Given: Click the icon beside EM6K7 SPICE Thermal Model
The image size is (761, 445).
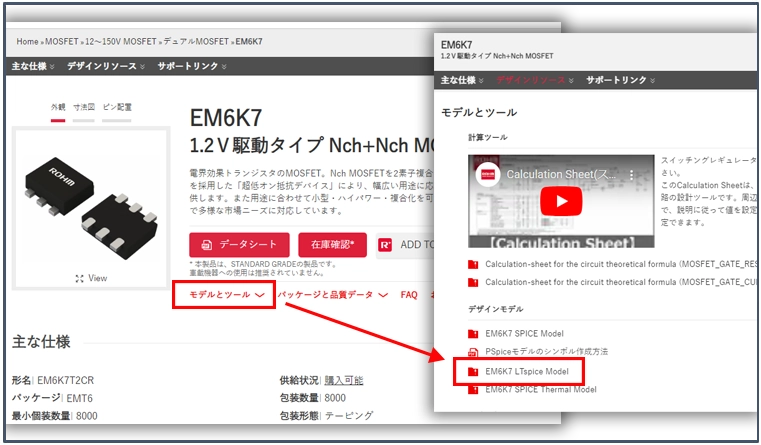Looking at the screenshot, I should (473, 390).
